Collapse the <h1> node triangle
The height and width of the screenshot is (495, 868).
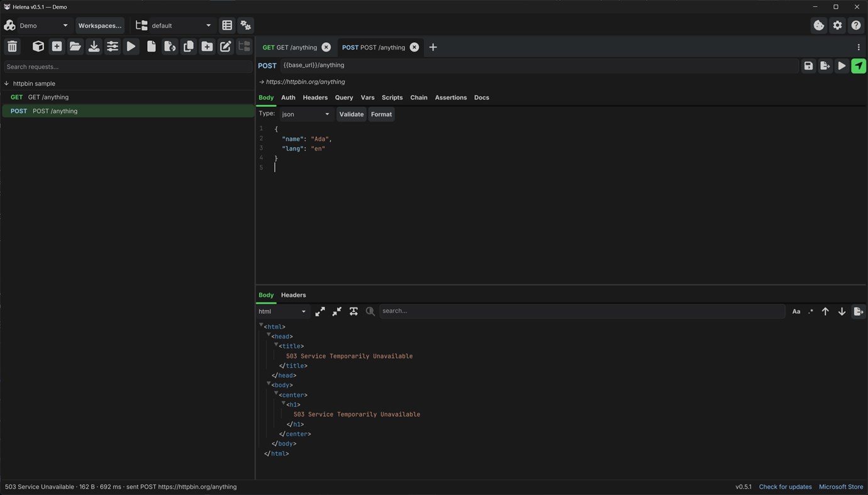284,403
